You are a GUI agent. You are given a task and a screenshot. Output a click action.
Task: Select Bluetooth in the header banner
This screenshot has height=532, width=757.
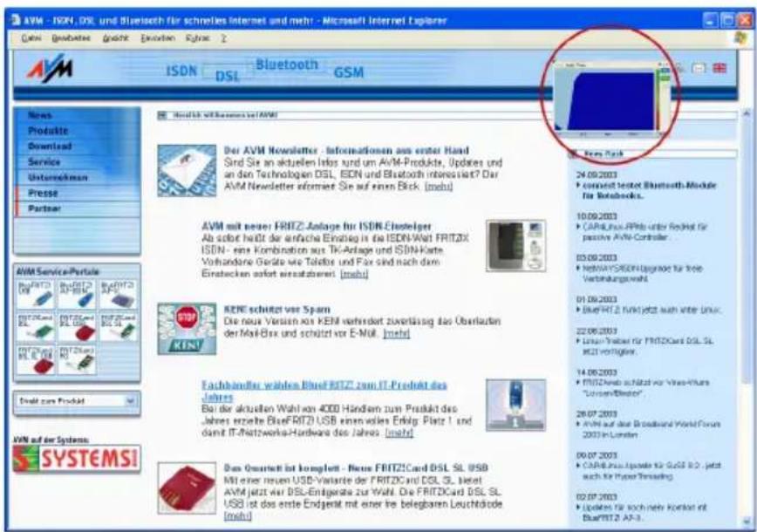pyautogui.click(x=287, y=65)
